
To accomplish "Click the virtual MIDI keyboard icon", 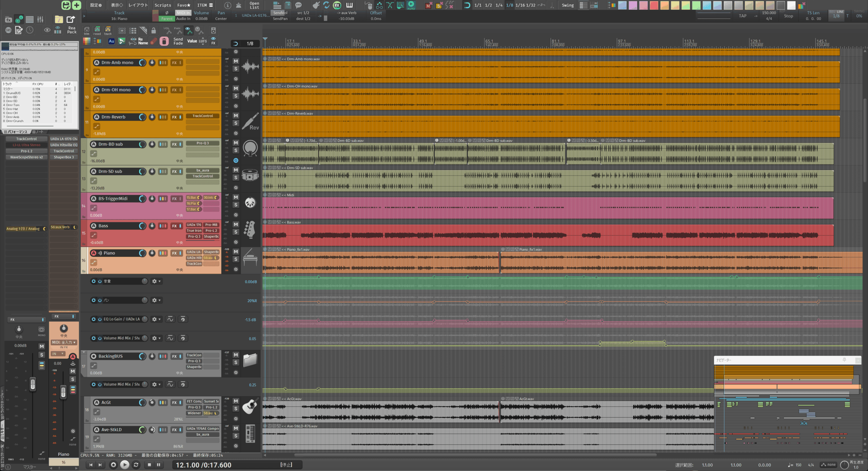I will [x=349, y=5].
